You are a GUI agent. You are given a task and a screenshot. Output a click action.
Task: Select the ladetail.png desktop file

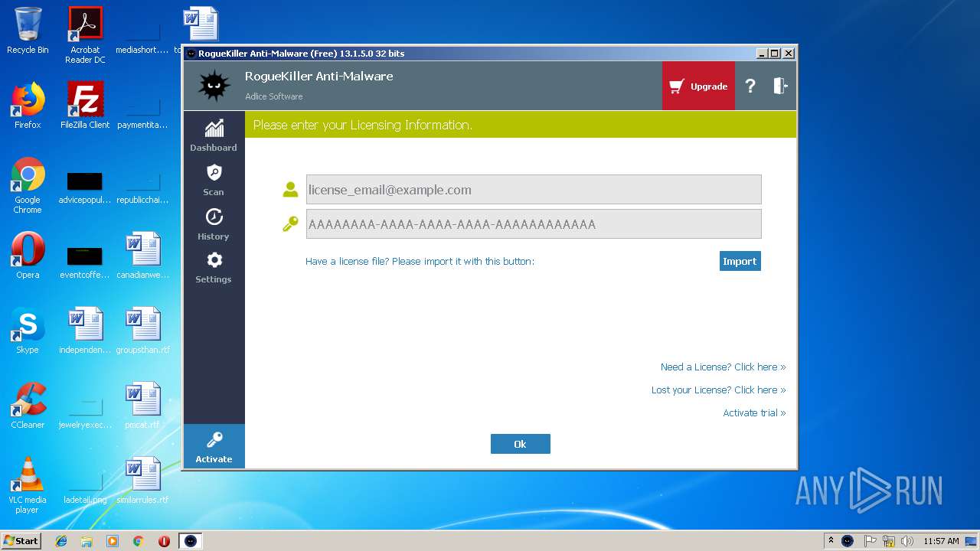click(x=85, y=487)
